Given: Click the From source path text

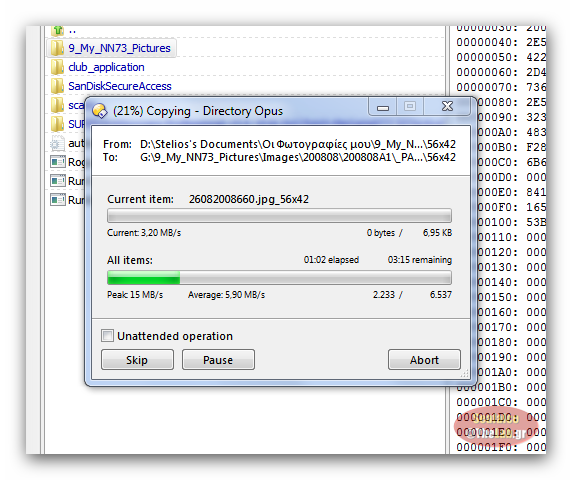Looking at the screenshot, I should (298, 144).
